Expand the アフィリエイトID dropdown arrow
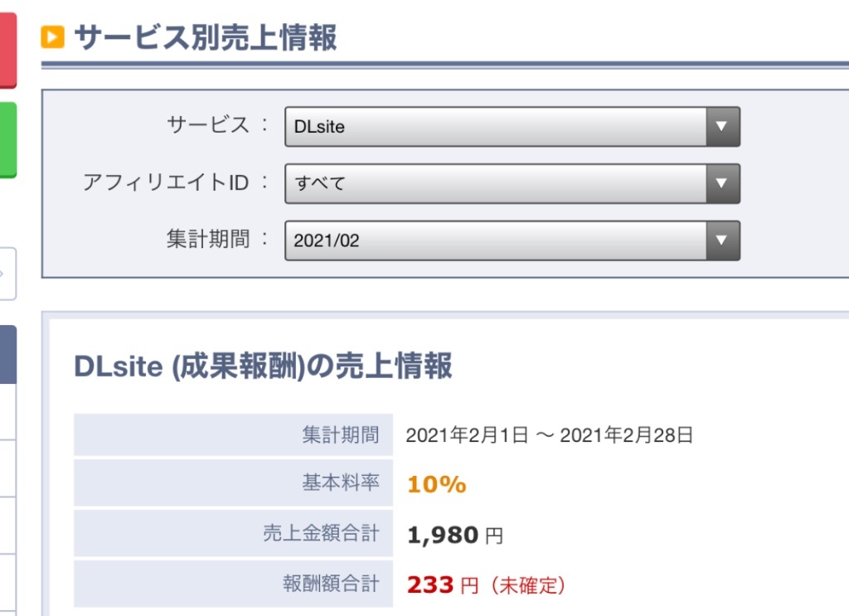 722,183
